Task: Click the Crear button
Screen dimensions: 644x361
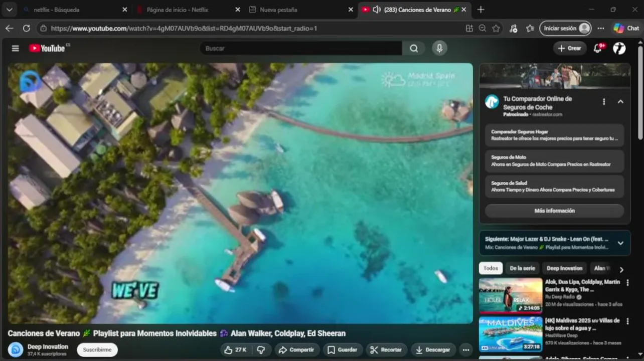Action: [569, 48]
